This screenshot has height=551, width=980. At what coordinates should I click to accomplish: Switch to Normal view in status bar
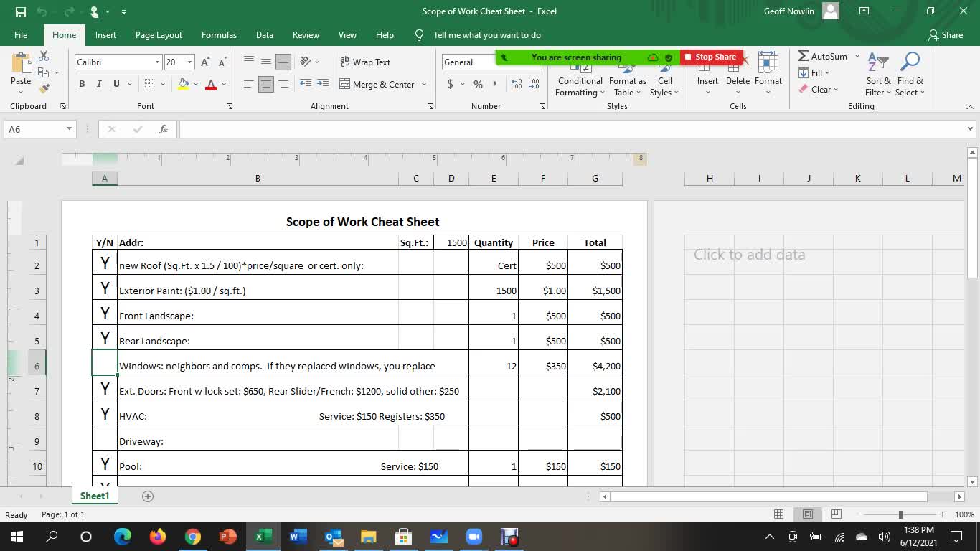tap(778, 514)
